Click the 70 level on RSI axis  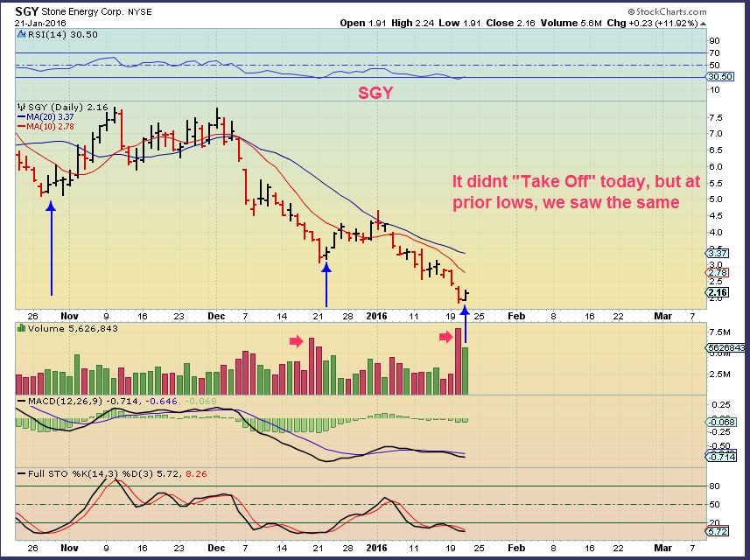[714, 53]
